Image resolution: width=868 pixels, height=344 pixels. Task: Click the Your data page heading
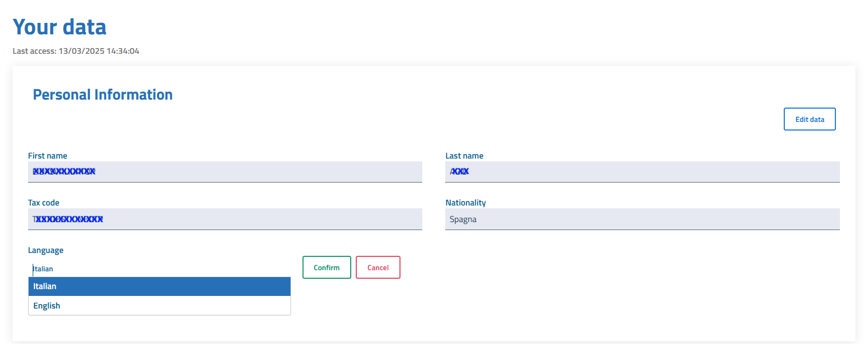(x=60, y=27)
